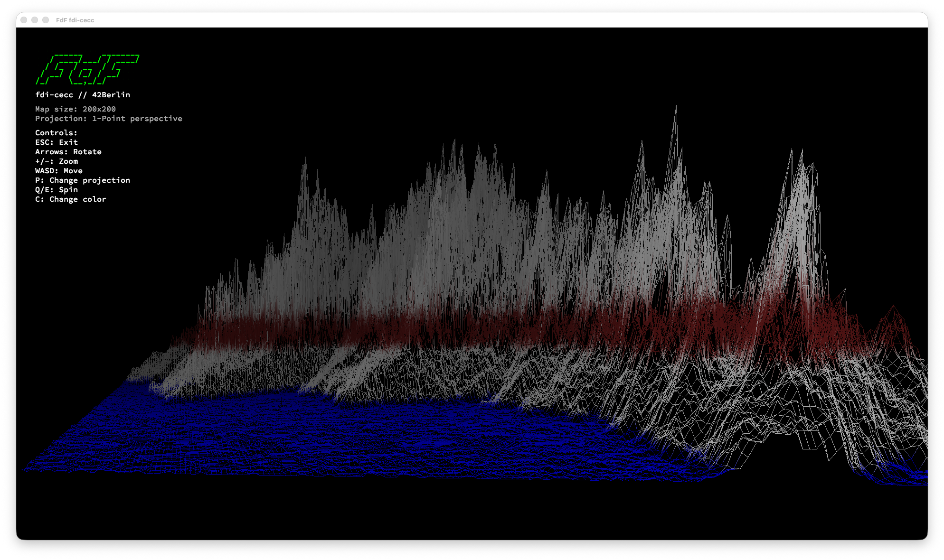Close the FdF window
Screen dimensions: 944x560
pos(24,20)
